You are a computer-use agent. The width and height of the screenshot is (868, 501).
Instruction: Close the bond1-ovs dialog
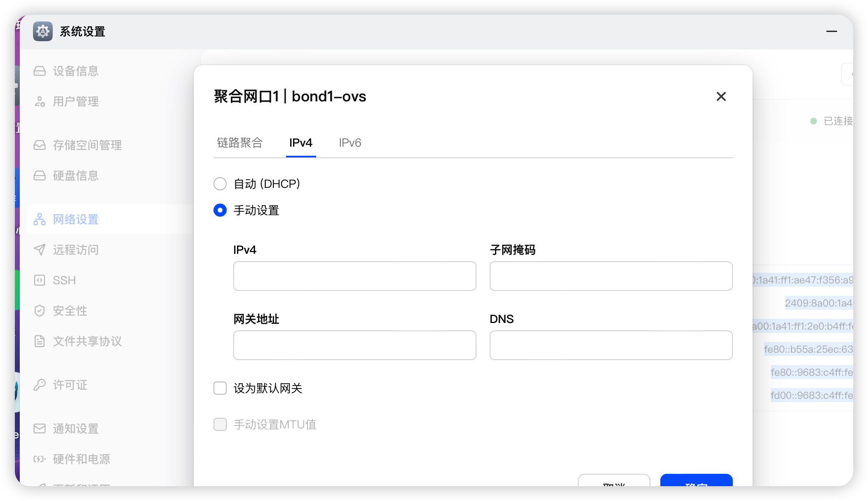point(721,96)
